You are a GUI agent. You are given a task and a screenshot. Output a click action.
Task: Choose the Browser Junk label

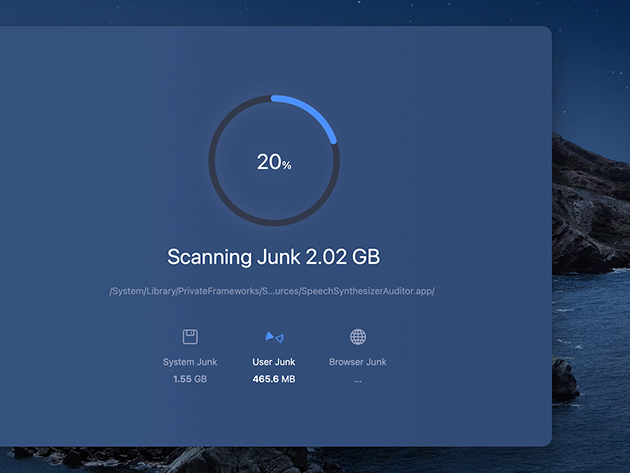pyautogui.click(x=358, y=362)
